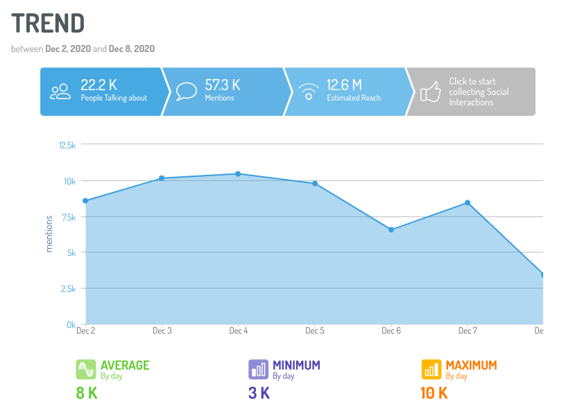564x412 pixels.
Task: Click the Dec 4 peak data point
Action: 238,174
